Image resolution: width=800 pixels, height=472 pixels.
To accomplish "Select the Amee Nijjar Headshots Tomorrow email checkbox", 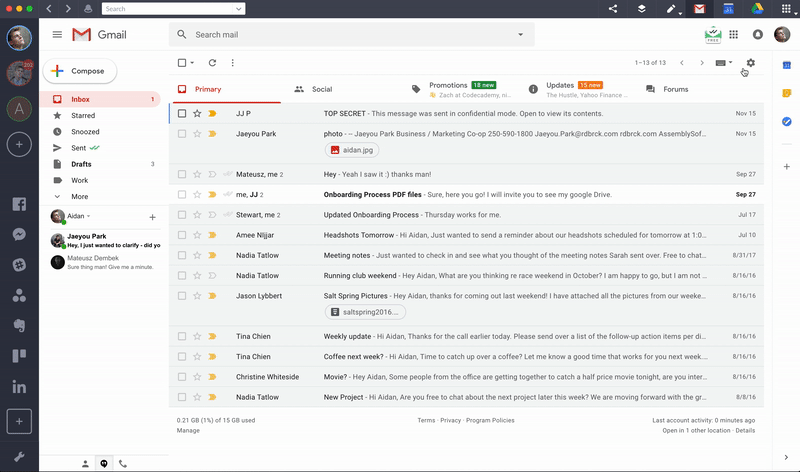I will coord(182,235).
